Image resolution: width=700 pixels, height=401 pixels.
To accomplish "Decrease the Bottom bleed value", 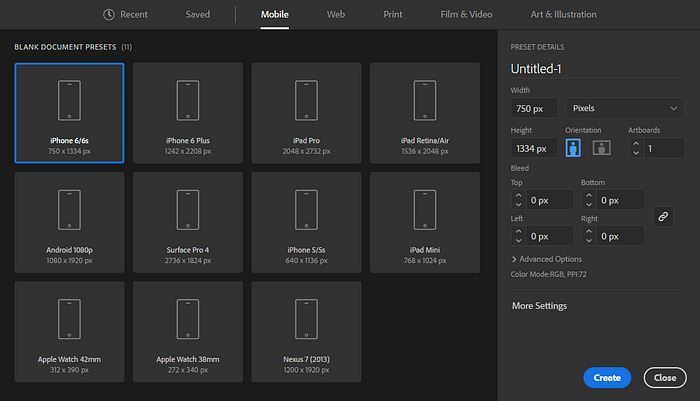I will pos(589,205).
